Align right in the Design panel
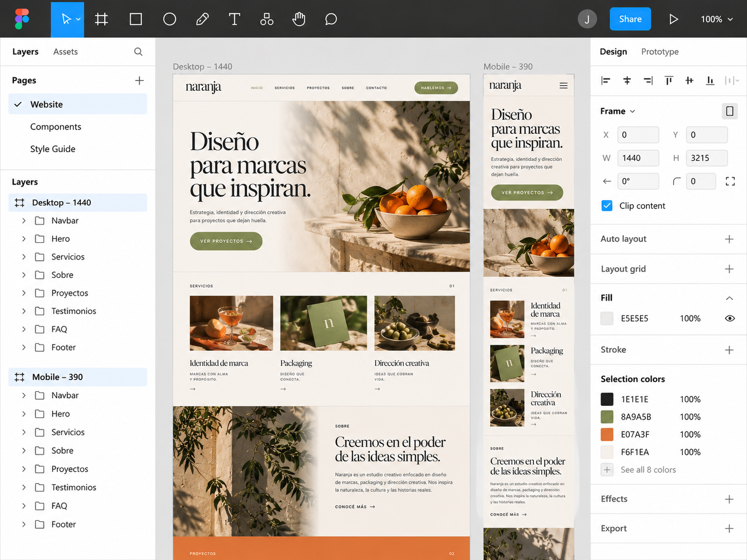The image size is (747, 560). [x=648, y=80]
